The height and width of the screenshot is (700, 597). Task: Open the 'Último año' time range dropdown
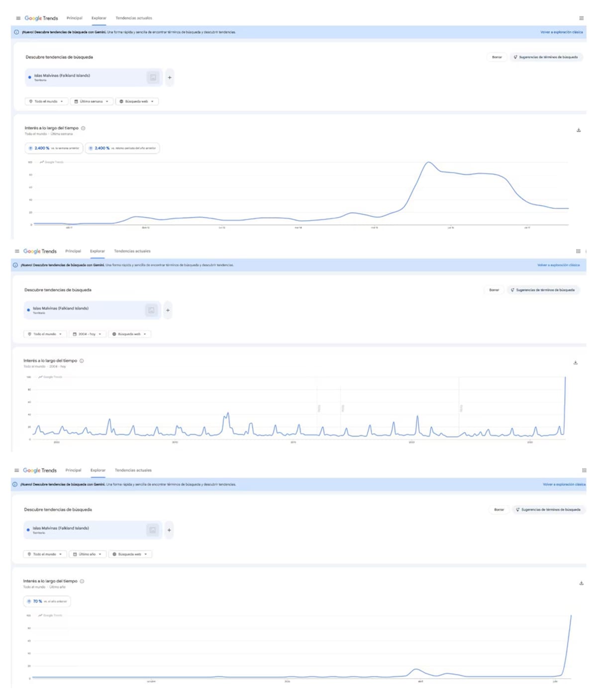[88, 554]
